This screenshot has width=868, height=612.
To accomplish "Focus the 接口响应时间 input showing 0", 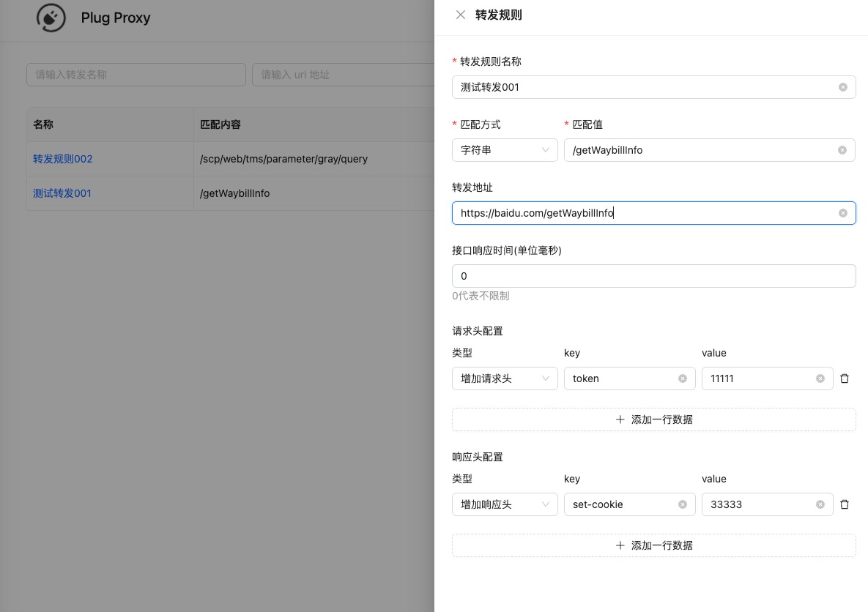I will pyautogui.click(x=654, y=276).
